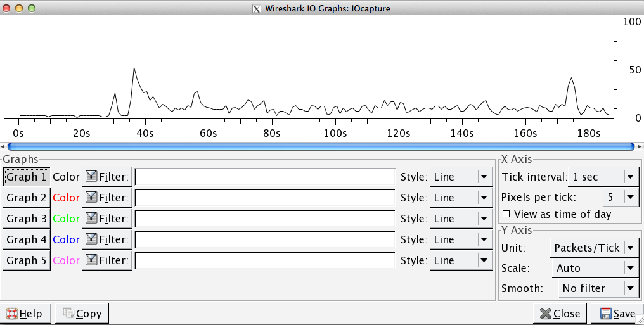Viewport: 644px width, 325px height.
Task: Open Filter dialog for Graph 4
Action: [107, 239]
